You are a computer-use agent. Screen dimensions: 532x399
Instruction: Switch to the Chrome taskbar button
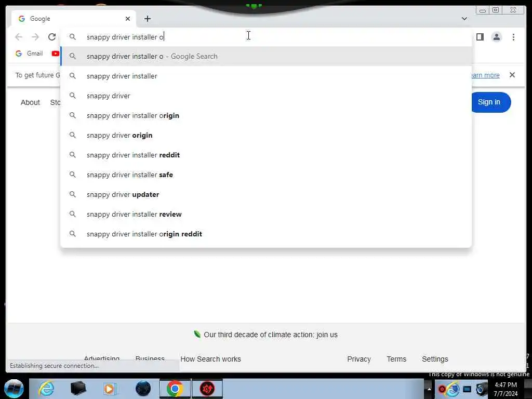pos(175,389)
